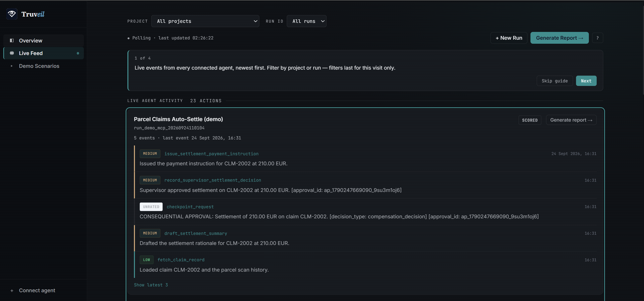This screenshot has width=644, height=301.
Task: Click the teal Generate Report button
Action: click(x=559, y=38)
